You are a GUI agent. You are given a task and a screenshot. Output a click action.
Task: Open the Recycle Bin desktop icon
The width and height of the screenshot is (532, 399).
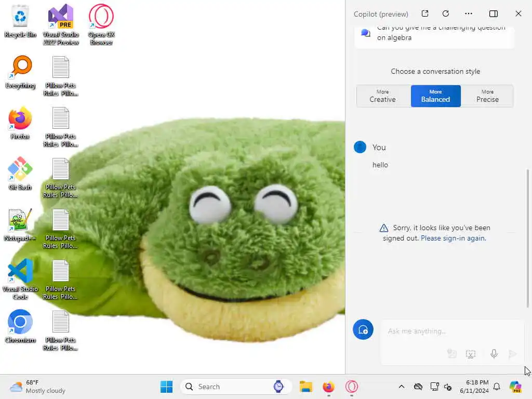click(20, 21)
